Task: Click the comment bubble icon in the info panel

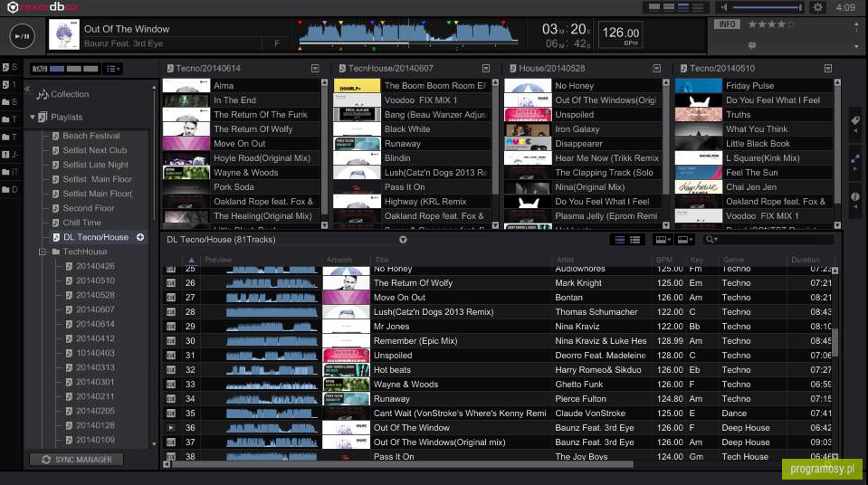Action: click(x=752, y=45)
